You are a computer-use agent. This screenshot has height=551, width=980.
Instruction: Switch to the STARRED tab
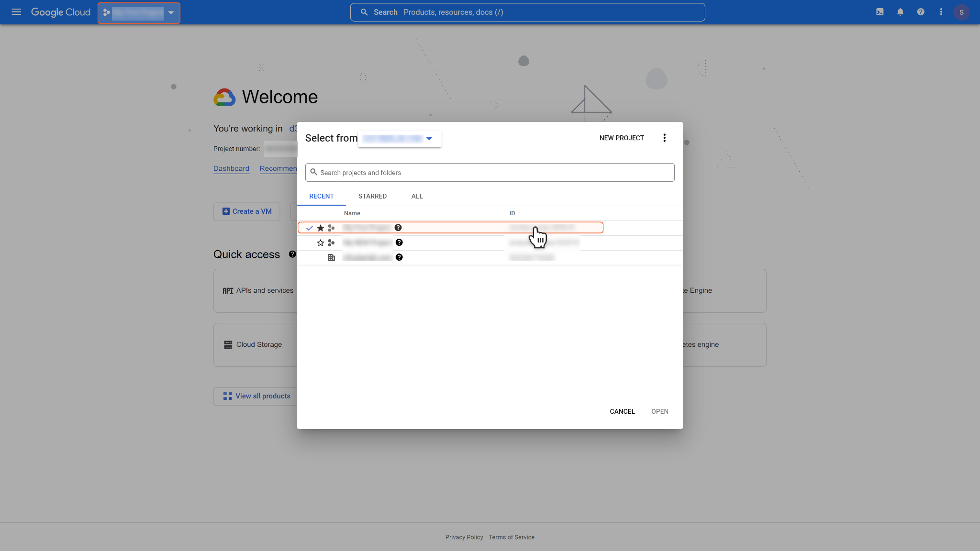[x=372, y=196]
